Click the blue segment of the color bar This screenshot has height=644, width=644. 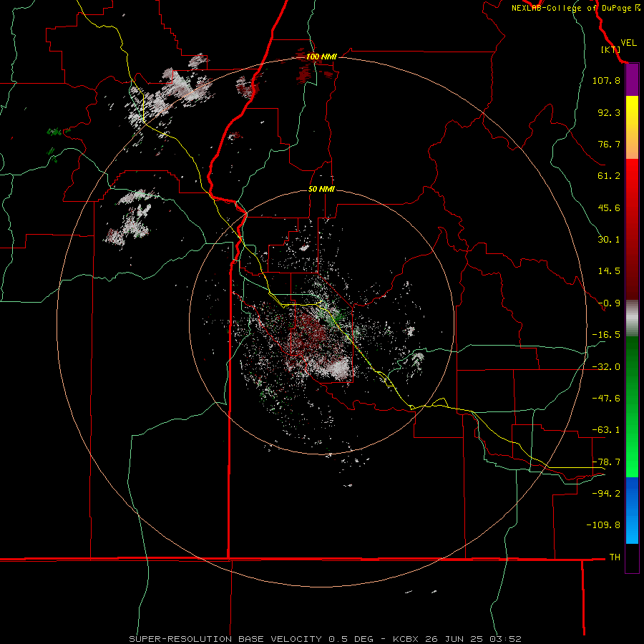tap(632, 510)
